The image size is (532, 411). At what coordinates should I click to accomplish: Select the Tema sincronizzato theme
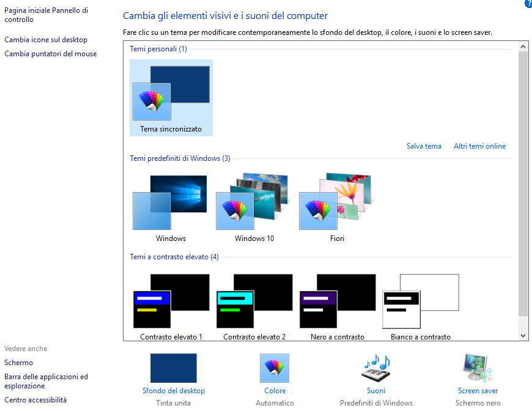coord(171,98)
